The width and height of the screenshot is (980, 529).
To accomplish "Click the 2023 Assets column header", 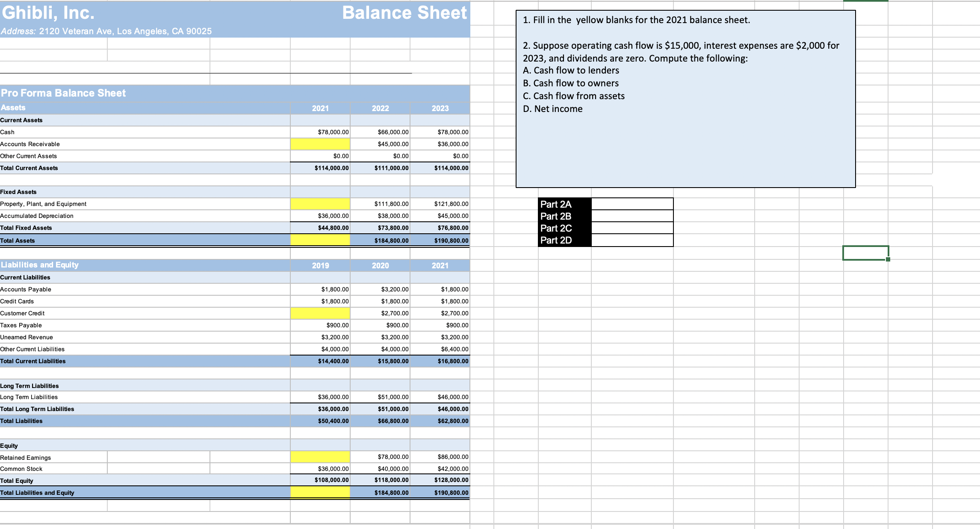I will point(440,108).
